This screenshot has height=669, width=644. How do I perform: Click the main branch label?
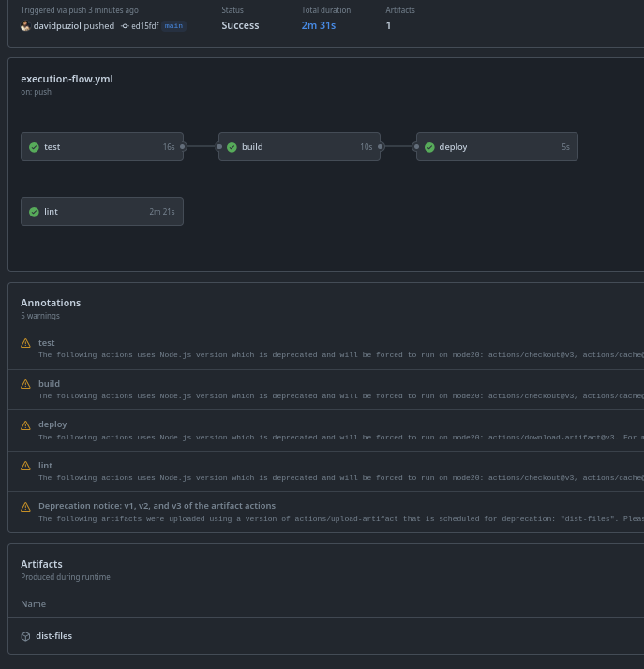click(x=173, y=26)
